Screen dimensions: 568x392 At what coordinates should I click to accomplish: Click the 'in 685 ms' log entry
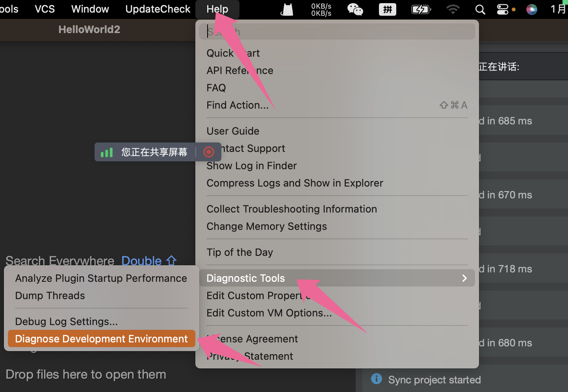(x=505, y=121)
